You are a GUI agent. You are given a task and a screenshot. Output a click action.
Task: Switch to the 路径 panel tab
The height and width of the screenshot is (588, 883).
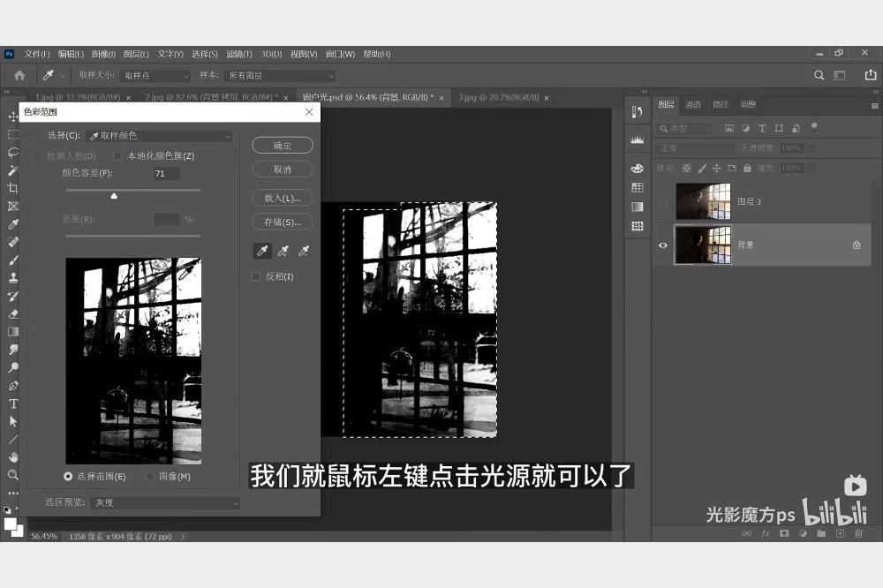point(721,104)
